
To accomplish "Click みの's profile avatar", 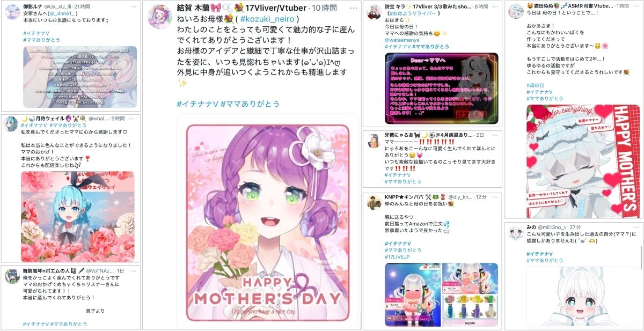I will 516,232.
